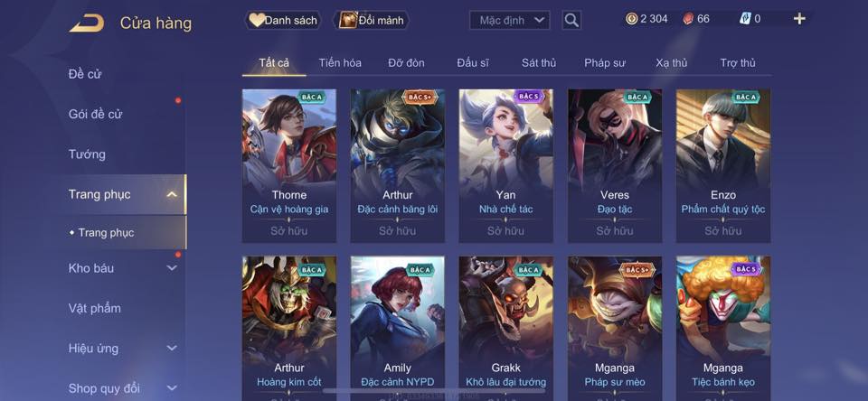Switch to the Sát thủ tab
Viewport: 868px width, 401px height.
(539, 63)
